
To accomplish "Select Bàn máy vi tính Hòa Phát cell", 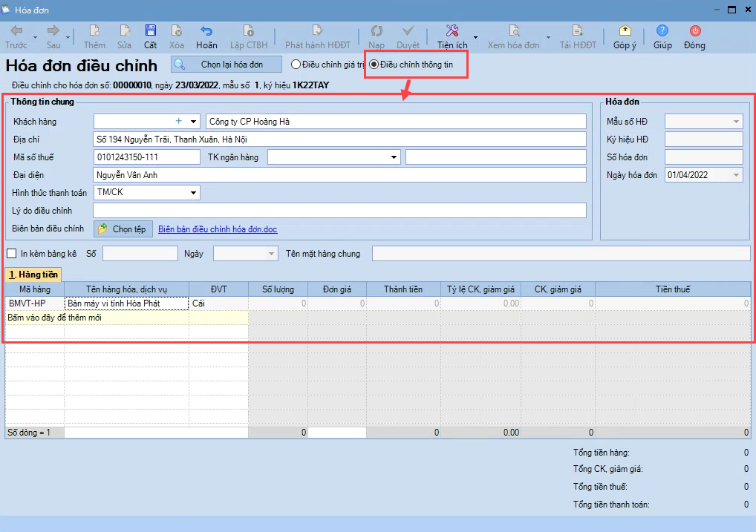I will (x=127, y=303).
